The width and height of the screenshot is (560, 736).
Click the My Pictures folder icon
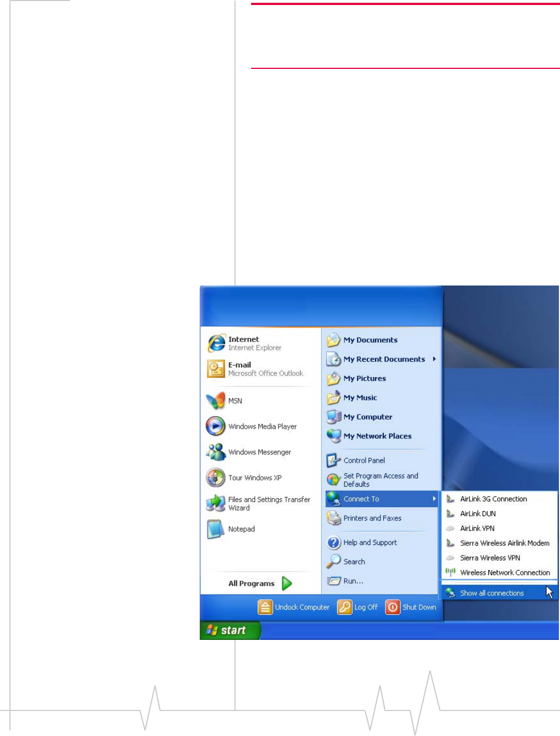[x=333, y=378]
